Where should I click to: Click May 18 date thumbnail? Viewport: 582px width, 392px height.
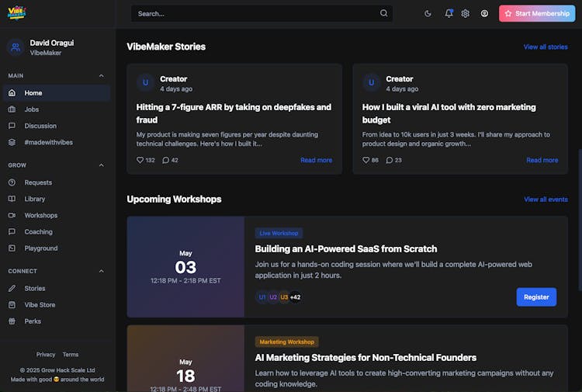point(185,359)
